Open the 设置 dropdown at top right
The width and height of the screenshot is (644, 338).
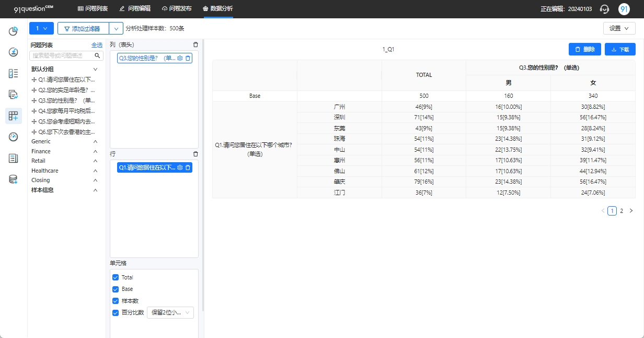click(619, 29)
